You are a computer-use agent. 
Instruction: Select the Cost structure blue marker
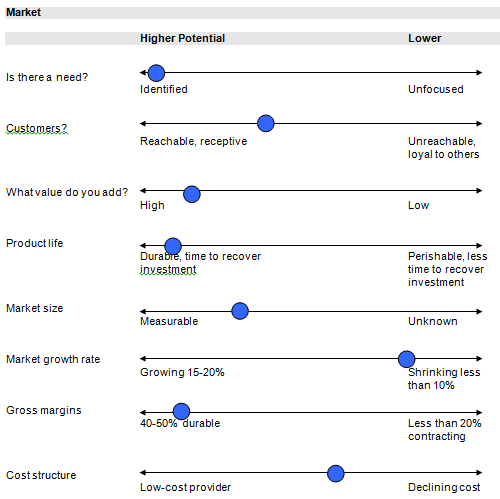(336, 473)
